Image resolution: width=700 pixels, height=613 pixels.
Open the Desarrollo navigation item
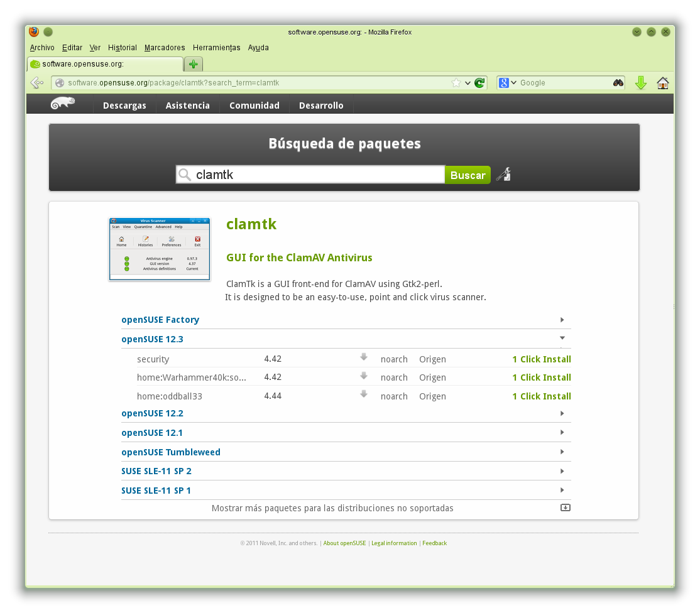coord(321,106)
